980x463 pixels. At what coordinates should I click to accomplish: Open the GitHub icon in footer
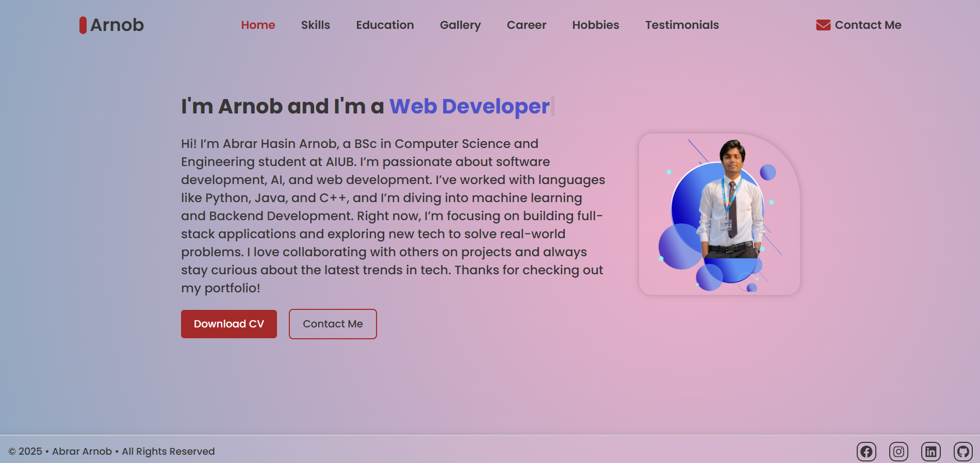[x=962, y=452]
